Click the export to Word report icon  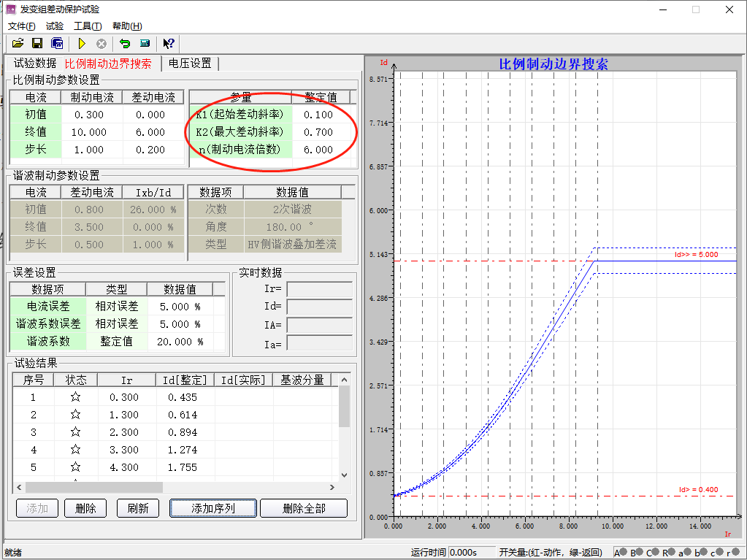tap(57, 44)
